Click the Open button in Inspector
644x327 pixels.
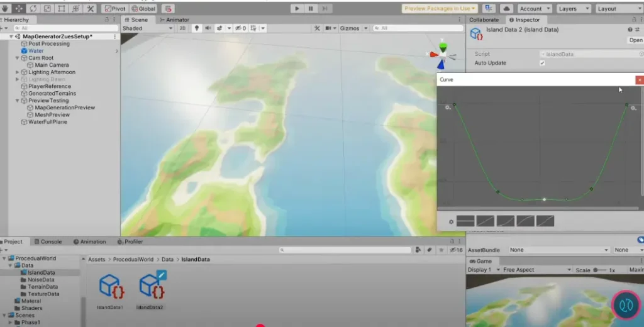tap(636, 40)
